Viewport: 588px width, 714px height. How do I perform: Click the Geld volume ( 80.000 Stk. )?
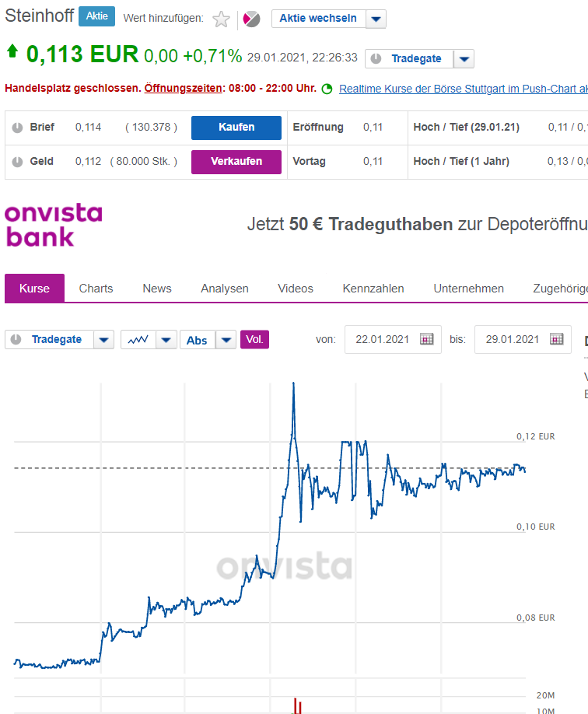pyautogui.click(x=143, y=162)
